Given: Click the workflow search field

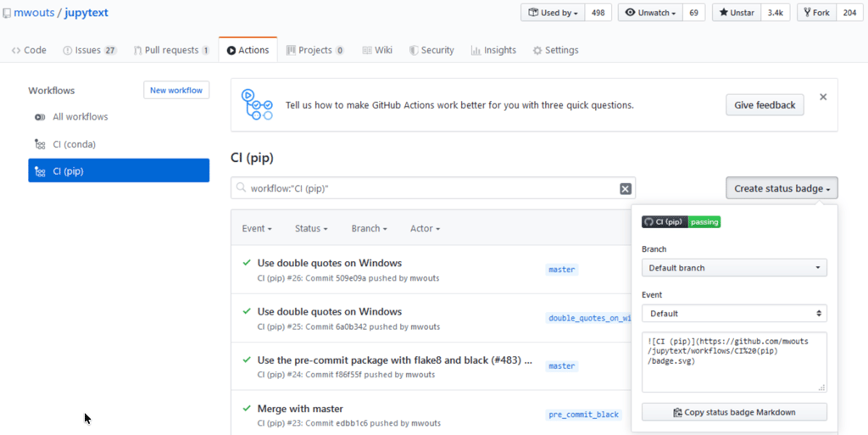Looking at the screenshot, I should tap(433, 188).
